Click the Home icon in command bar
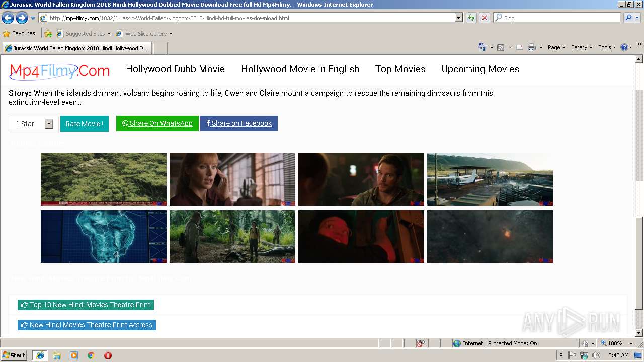Screen dimensions: 644x362 coord(482,47)
